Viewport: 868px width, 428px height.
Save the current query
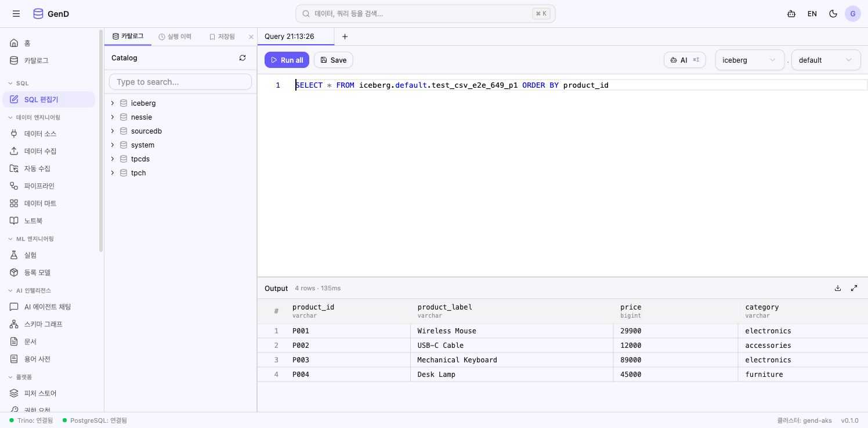tap(334, 60)
